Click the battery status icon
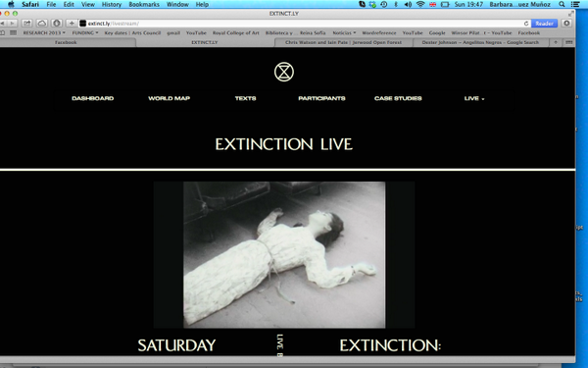This screenshot has width=588, height=368. [445, 4]
